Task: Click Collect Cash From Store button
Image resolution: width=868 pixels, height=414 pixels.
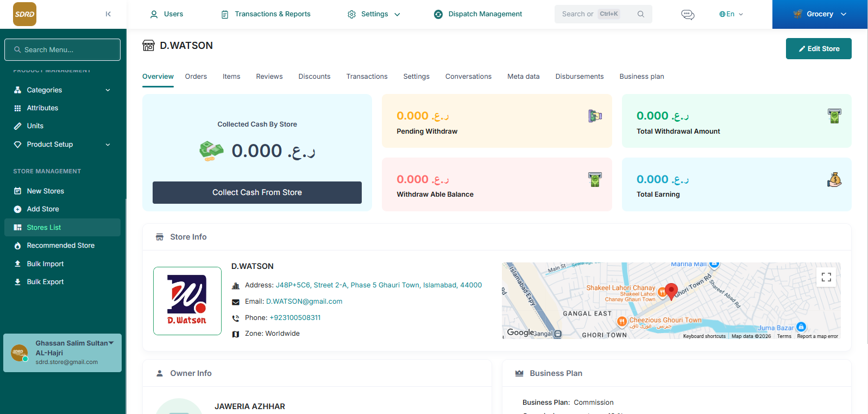Action: click(x=257, y=192)
